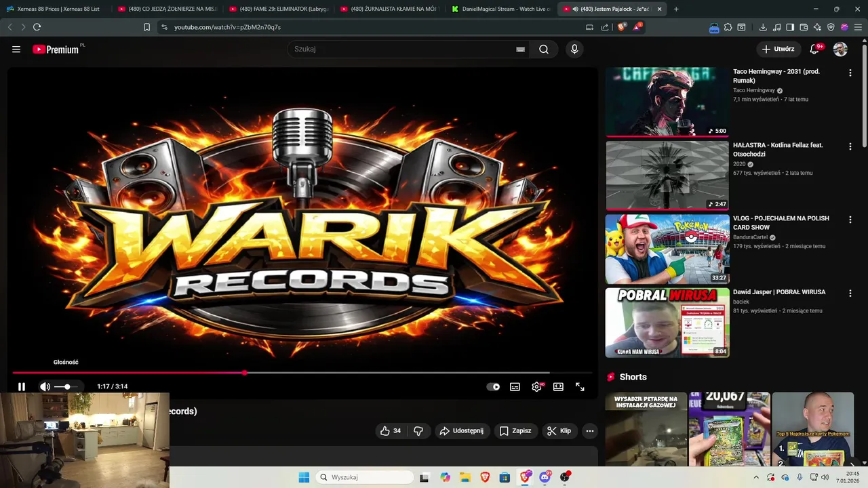Show hidden system tray icons
The height and width of the screenshot is (488, 868).
(x=756, y=477)
